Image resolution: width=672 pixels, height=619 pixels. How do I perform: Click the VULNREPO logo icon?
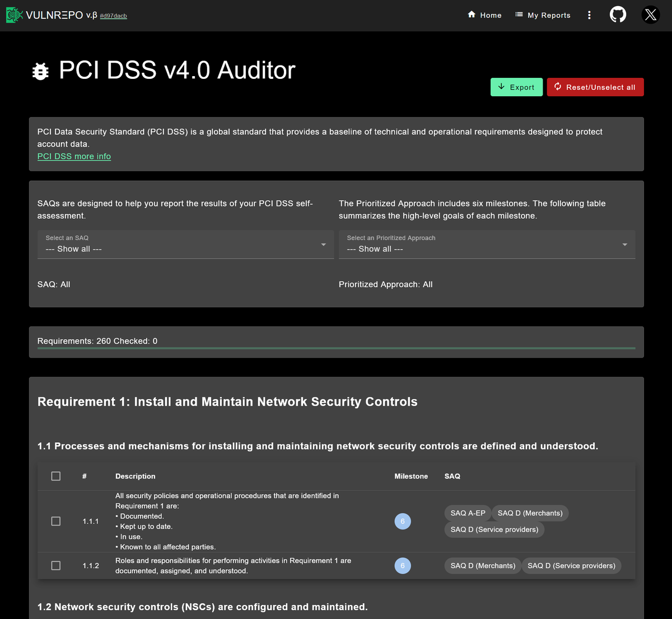point(15,15)
